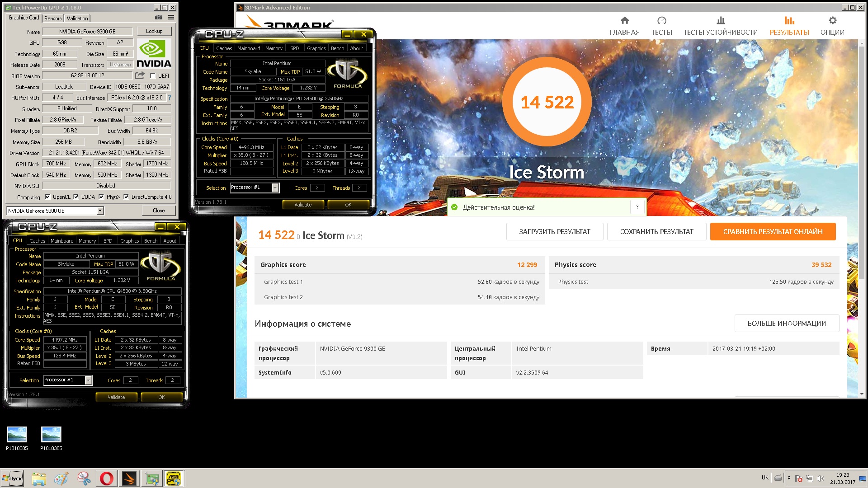Open Bench tab in upper CPU-Z window
The width and height of the screenshot is (868, 488).
pos(337,48)
